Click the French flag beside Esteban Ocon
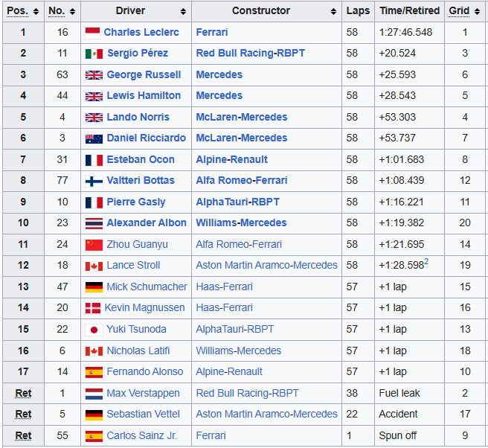Screen dimensions: 488x448 tap(94, 160)
